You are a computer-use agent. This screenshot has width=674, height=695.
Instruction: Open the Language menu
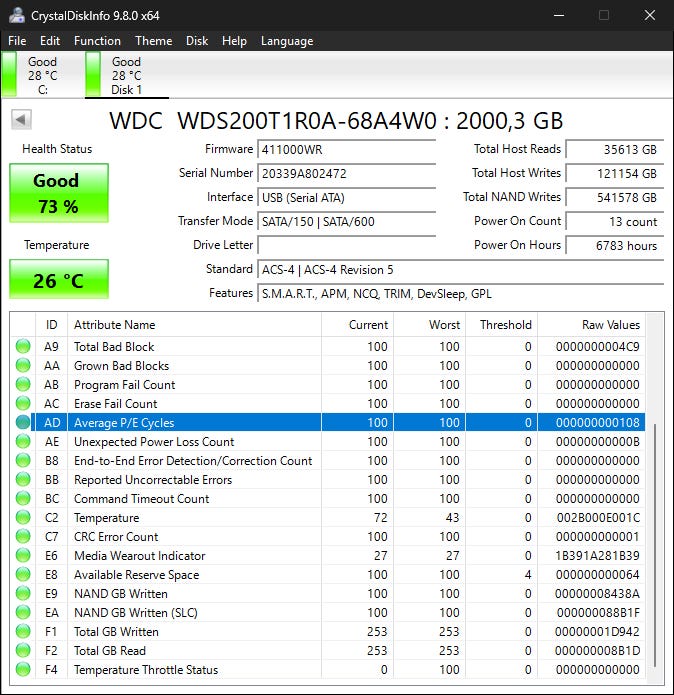pos(287,41)
